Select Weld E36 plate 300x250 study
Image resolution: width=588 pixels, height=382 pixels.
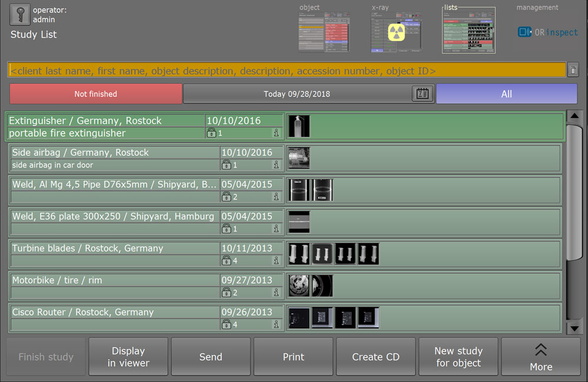click(285, 222)
